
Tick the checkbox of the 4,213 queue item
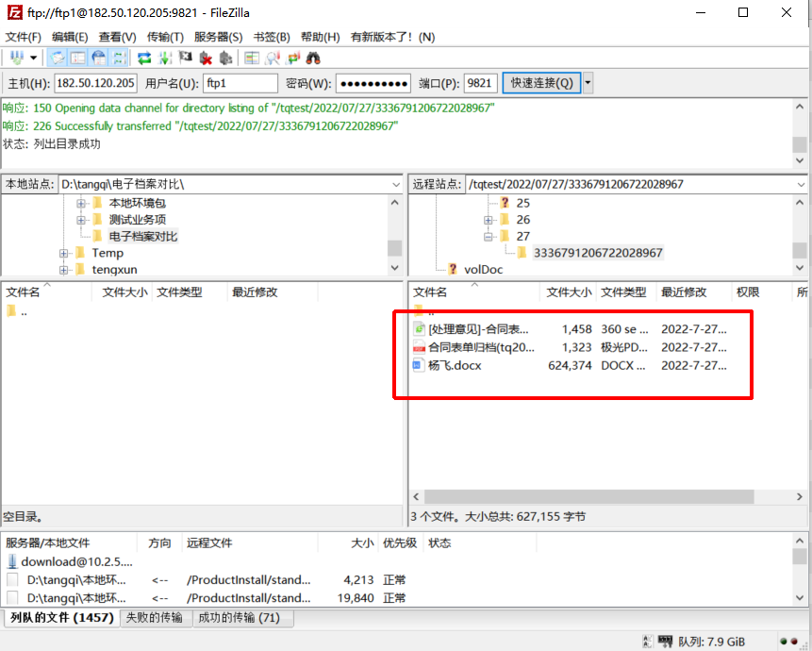coord(12,579)
